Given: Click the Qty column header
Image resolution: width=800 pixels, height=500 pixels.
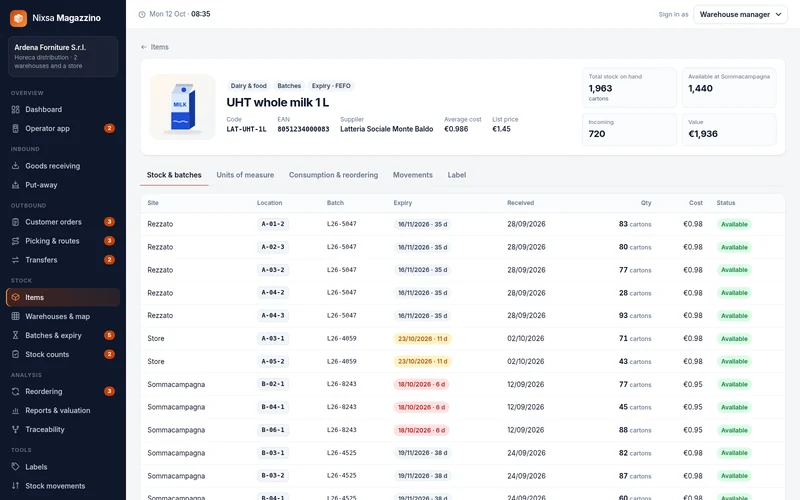Looking at the screenshot, I should [x=646, y=203].
